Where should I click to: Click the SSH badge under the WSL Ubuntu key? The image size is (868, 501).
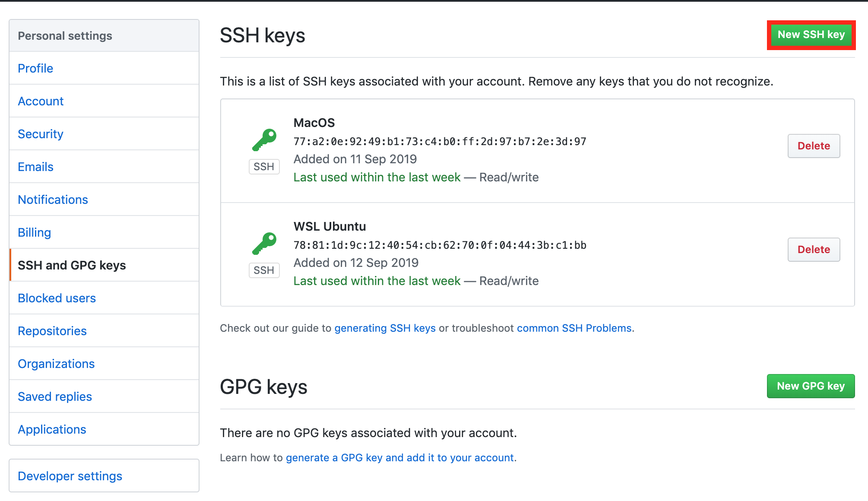264,270
